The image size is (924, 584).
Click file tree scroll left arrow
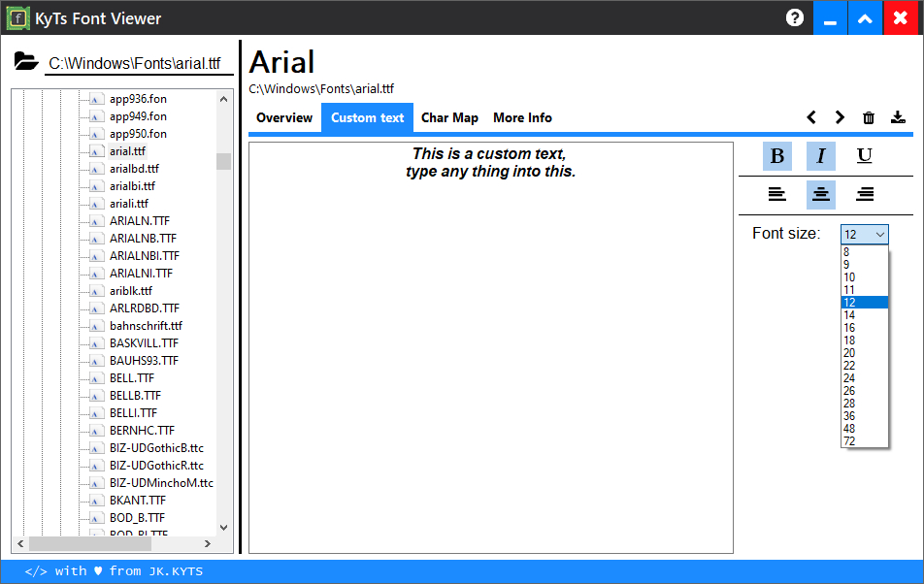point(20,543)
